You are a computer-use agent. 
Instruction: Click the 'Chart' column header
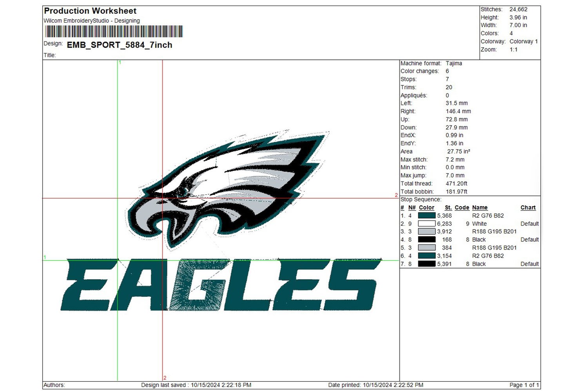pyautogui.click(x=528, y=208)
